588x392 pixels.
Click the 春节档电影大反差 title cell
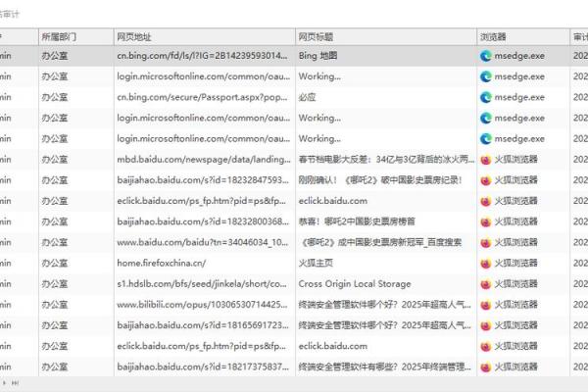[x=386, y=160]
